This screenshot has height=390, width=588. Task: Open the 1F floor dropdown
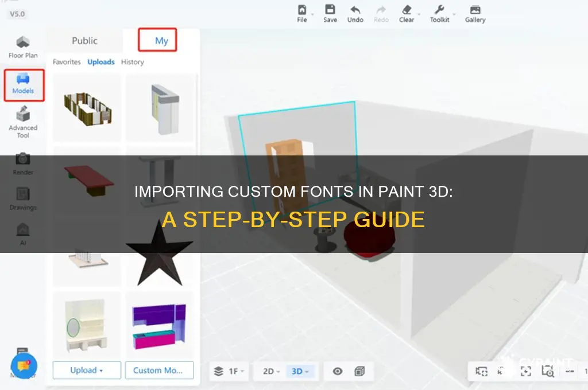(236, 371)
